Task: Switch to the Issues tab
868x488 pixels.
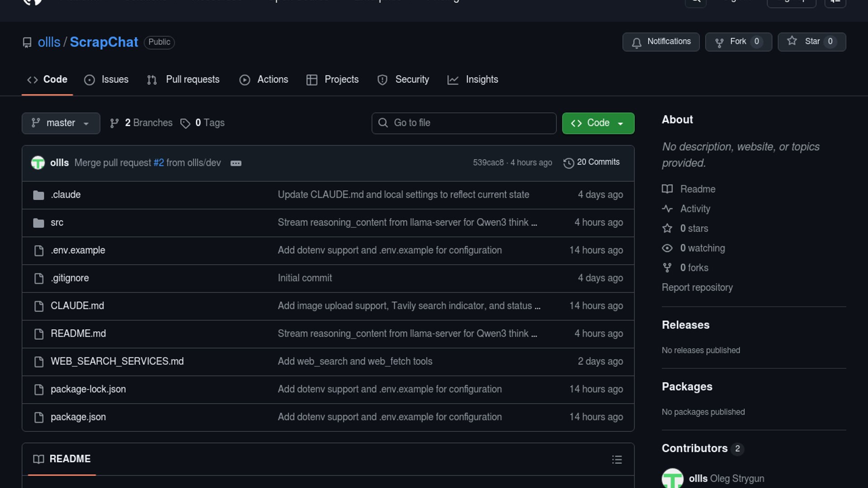Action: click(106, 80)
